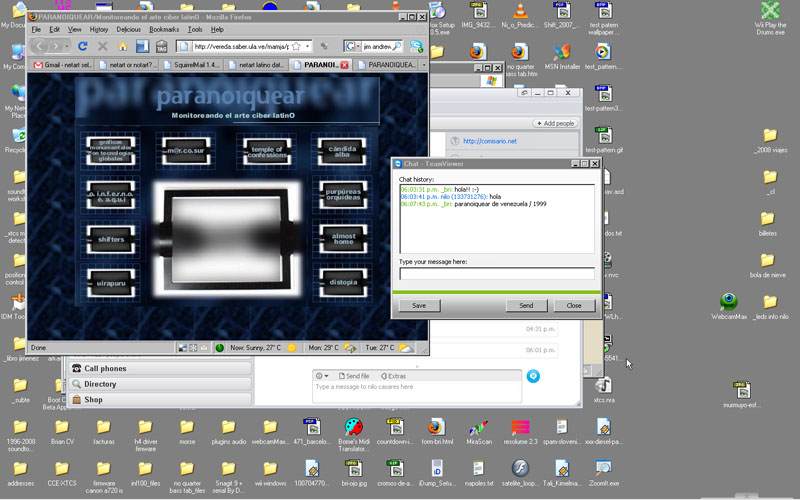The image size is (800, 500).
Task: Open the 'purpúreas orquídeas' artwork button
Action: (x=343, y=194)
